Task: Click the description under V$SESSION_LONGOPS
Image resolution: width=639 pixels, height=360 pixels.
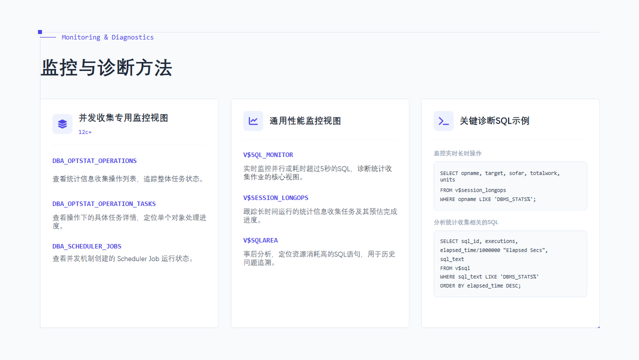Action: pos(320,216)
